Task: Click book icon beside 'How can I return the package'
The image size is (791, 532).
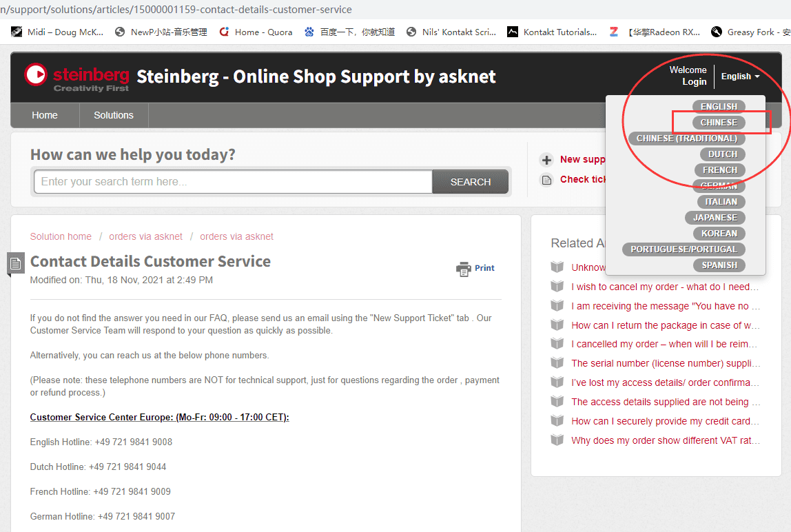Action: tap(557, 325)
